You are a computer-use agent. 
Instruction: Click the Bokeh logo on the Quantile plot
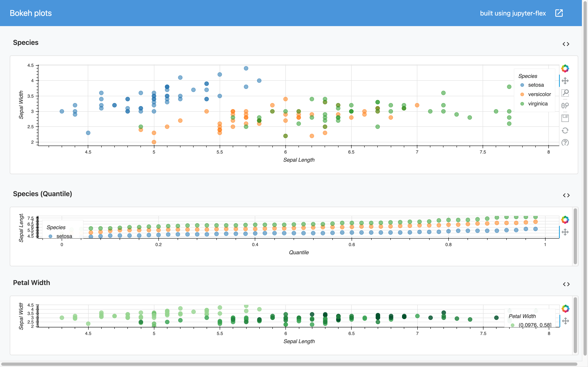(565, 220)
